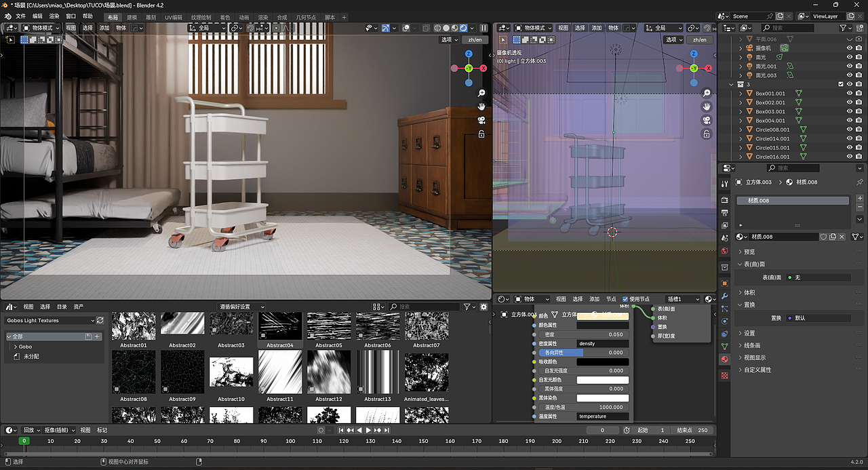Click the refresh asset library icon

click(x=100, y=320)
